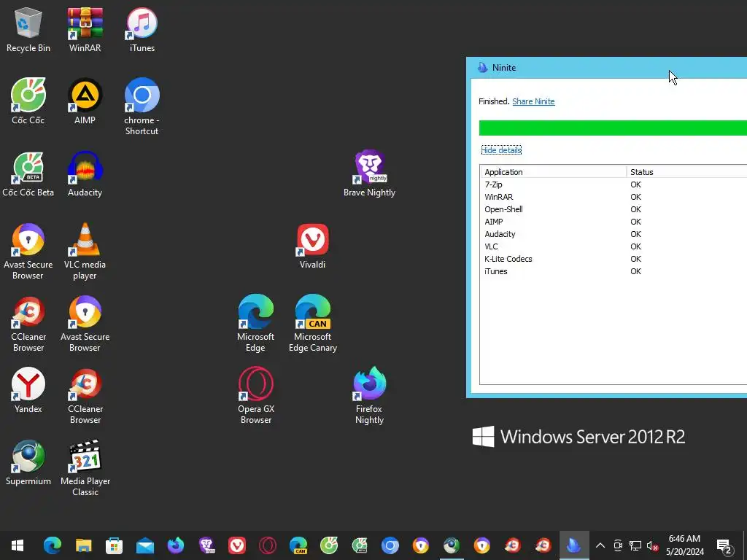Launch Cốc Cốc (non-Beta) from the taskbar
Viewport: 747px width, 560px height.
329,545
